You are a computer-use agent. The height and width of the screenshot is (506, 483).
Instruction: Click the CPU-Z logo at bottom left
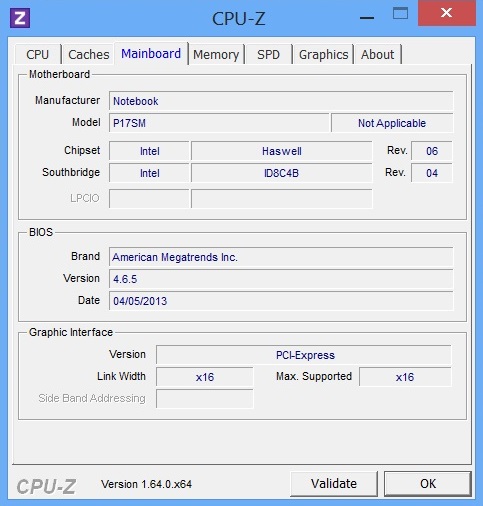46,486
